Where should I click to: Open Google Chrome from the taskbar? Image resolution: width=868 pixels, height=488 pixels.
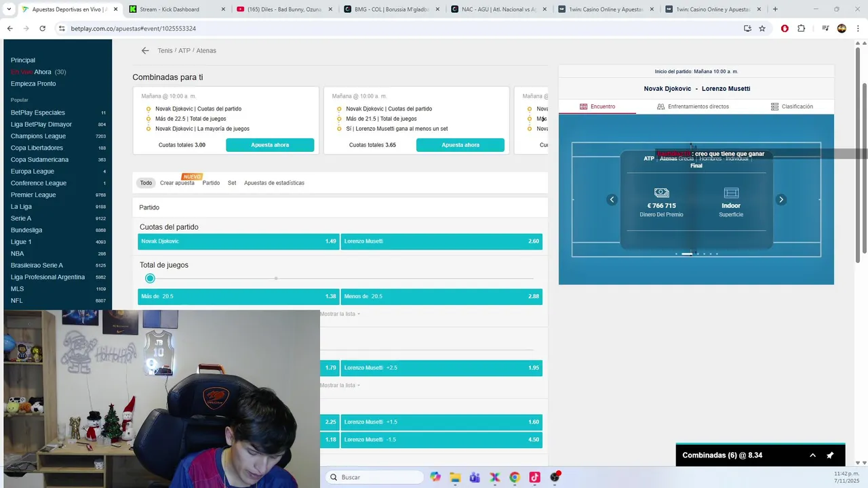pos(515,477)
